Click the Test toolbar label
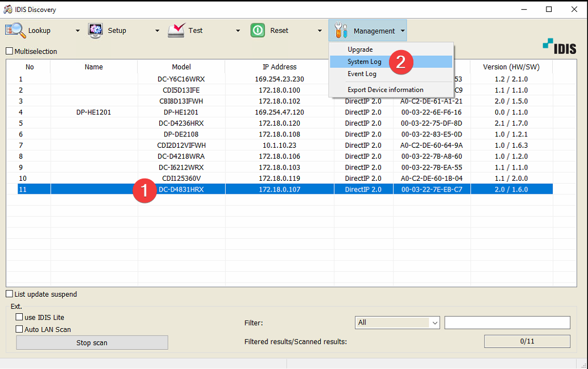The image size is (588, 369). pyautogui.click(x=196, y=31)
